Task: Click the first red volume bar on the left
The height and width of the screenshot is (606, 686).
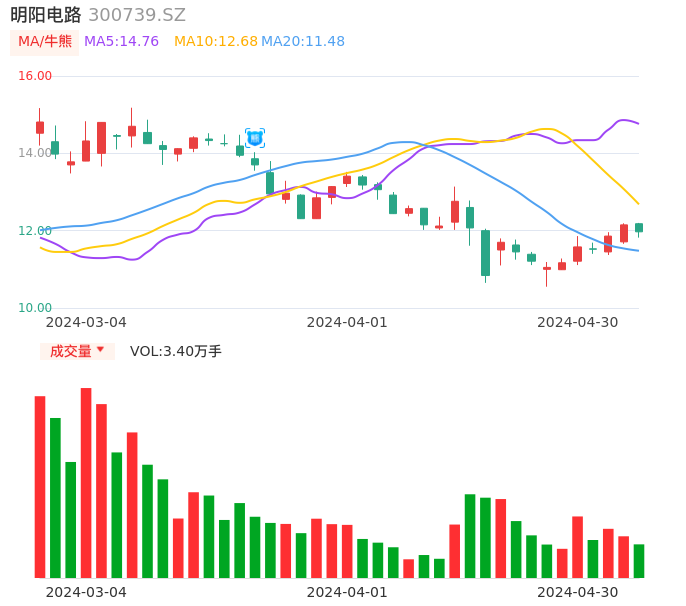Action: point(40,487)
